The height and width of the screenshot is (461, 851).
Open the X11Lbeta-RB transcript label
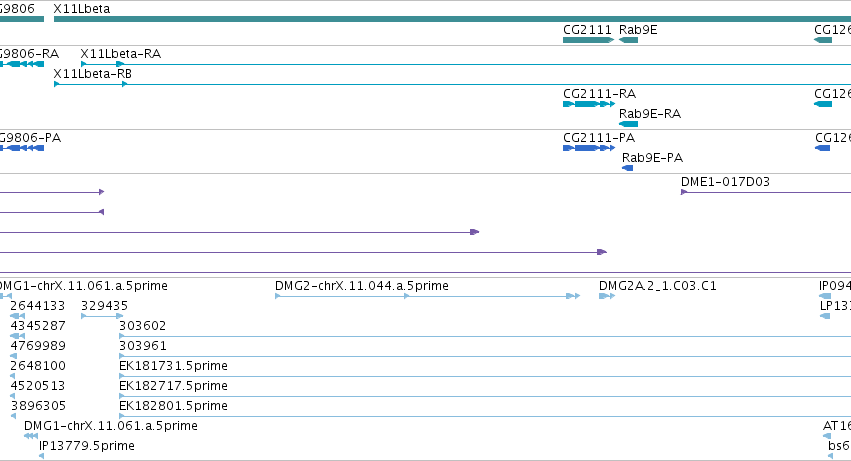92,74
